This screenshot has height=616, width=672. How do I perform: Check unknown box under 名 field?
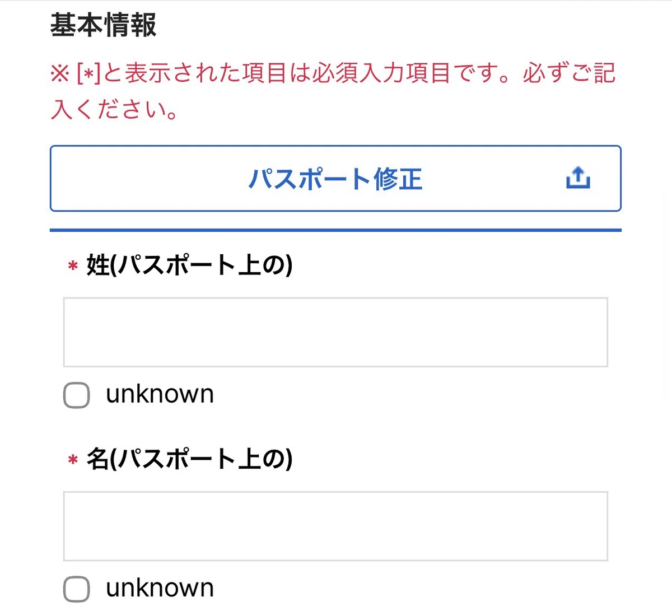[77, 589]
